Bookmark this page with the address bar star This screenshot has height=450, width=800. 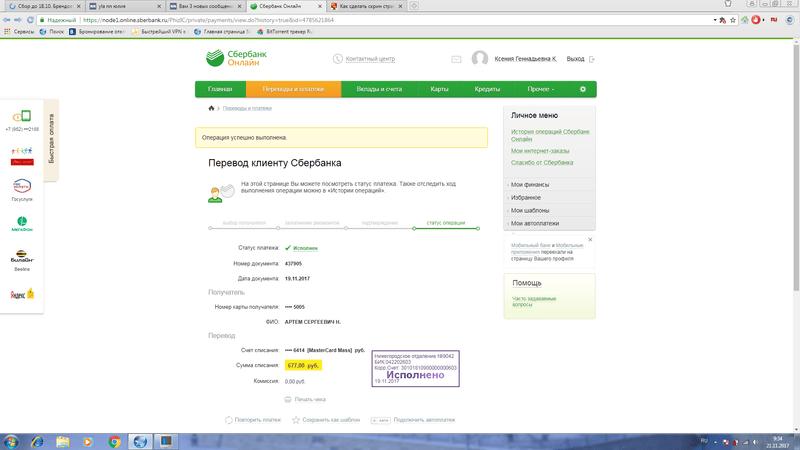[x=733, y=20]
